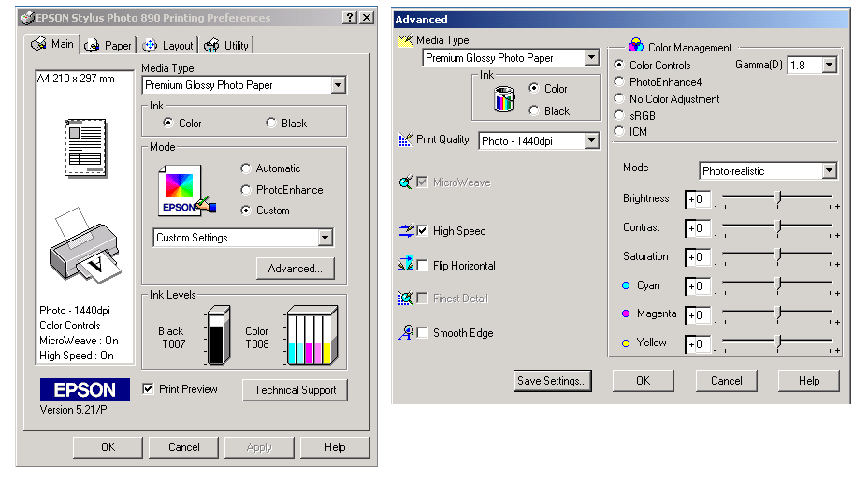Click the Brightness value field
The image size is (868, 481).
pyautogui.click(x=698, y=199)
